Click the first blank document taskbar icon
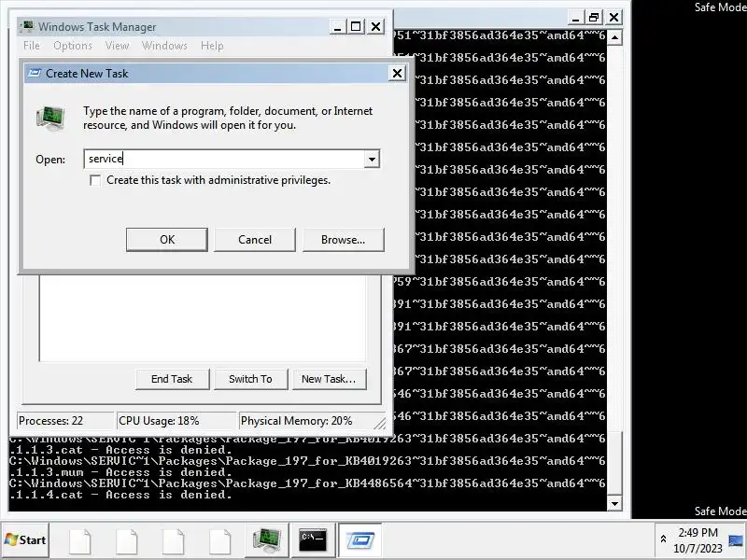The image size is (747, 560). (80, 540)
